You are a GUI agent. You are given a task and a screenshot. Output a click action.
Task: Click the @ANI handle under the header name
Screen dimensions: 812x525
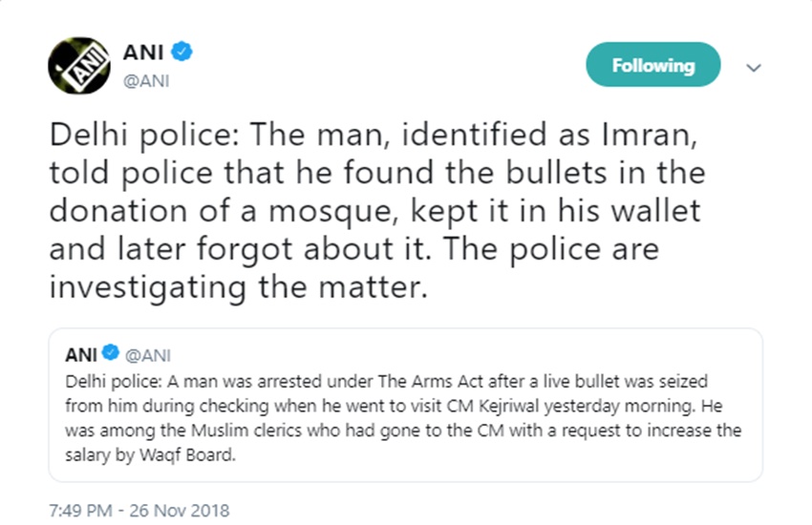146,80
